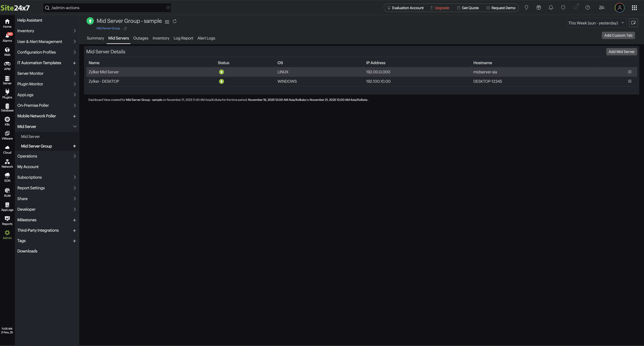The image size is (644, 346).
Task: Open the VMware monitoring section
Action: click(7, 135)
